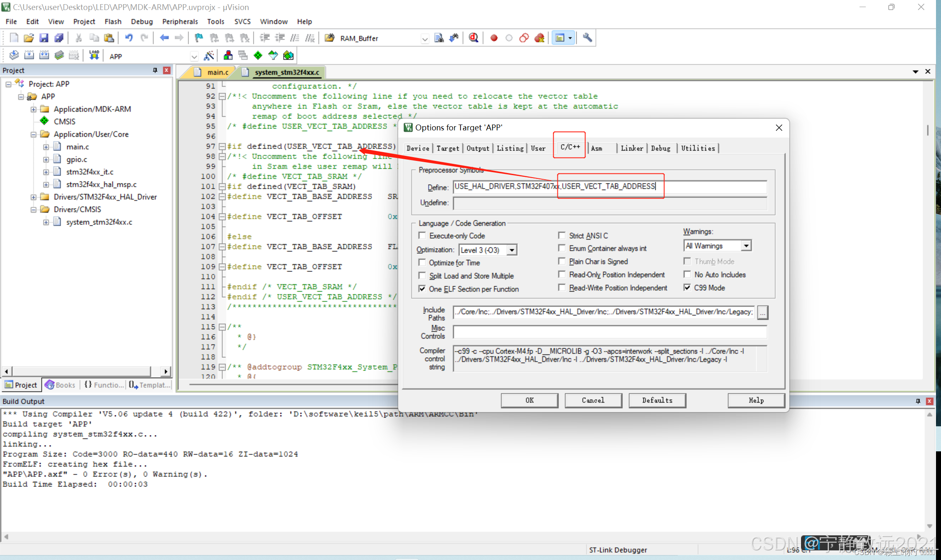The height and width of the screenshot is (560, 941).
Task: Toggle Split Load and Store Multiple
Action: coord(422,276)
